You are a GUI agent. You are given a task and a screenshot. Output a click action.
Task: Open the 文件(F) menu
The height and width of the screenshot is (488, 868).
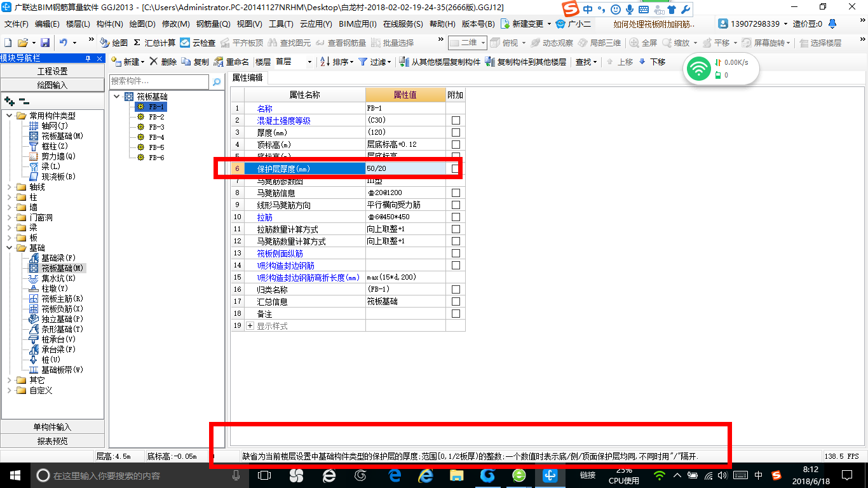tap(17, 24)
